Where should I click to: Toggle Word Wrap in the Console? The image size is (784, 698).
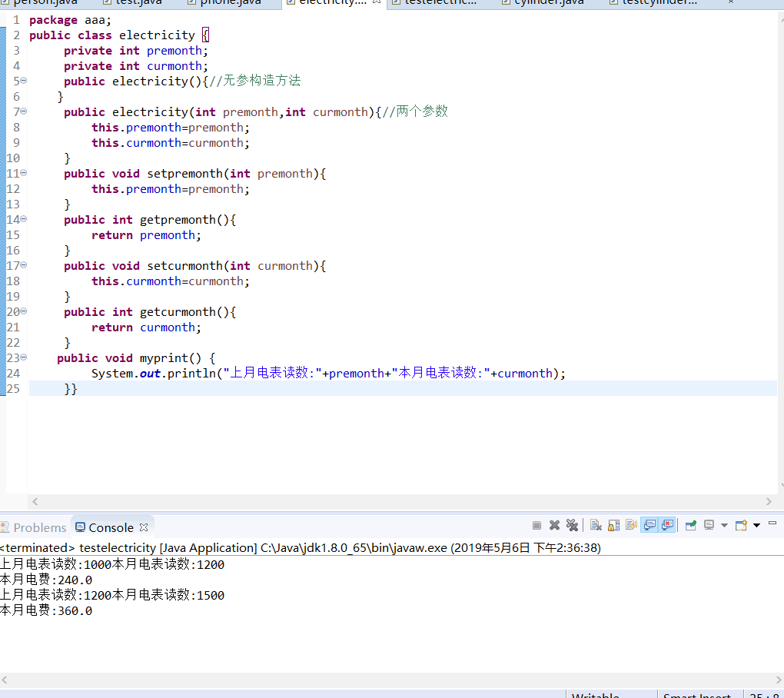click(631, 526)
